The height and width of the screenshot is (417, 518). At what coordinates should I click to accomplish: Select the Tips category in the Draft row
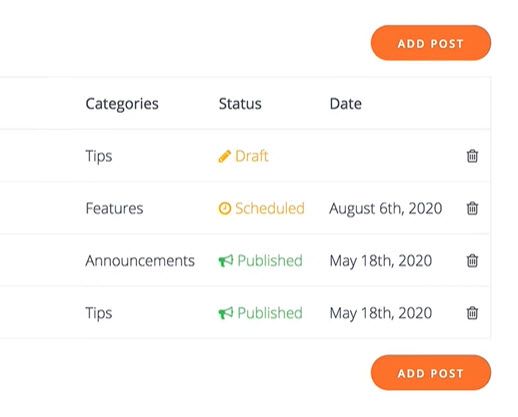coord(99,156)
